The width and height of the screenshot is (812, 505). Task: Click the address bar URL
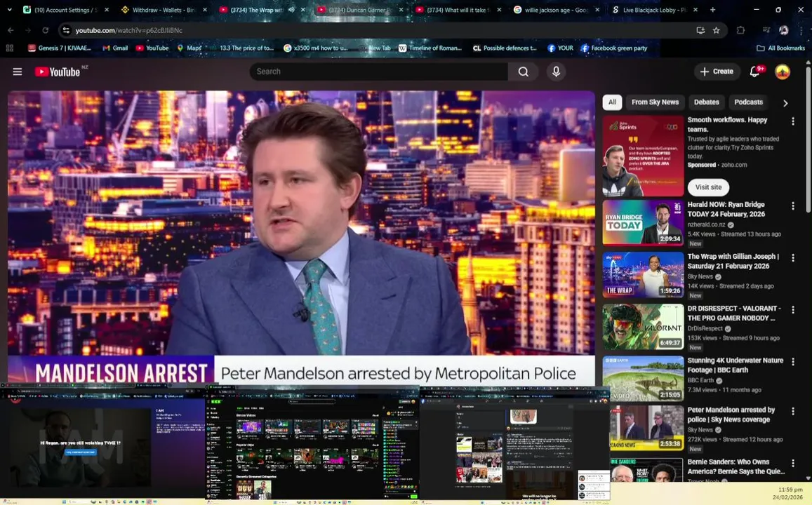[129, 31]
